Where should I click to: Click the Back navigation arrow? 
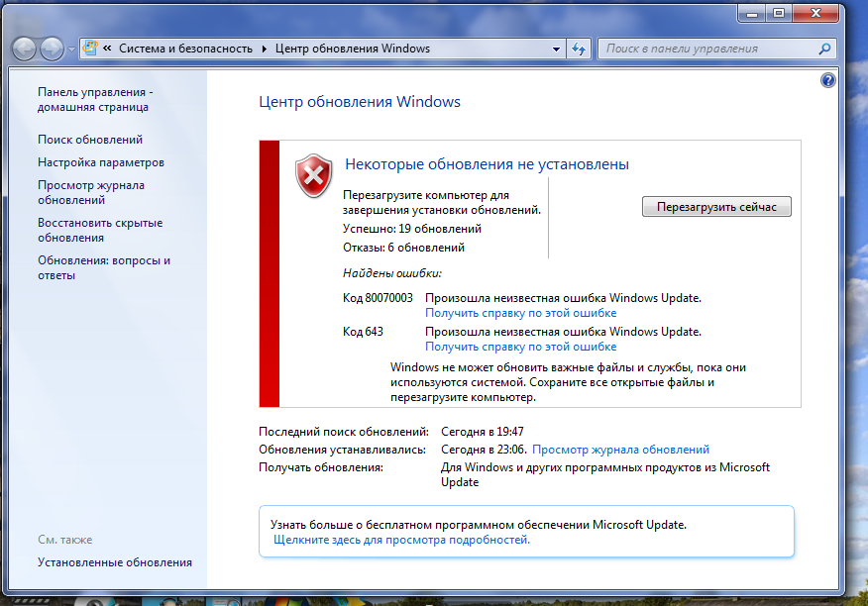coord(24,50)
